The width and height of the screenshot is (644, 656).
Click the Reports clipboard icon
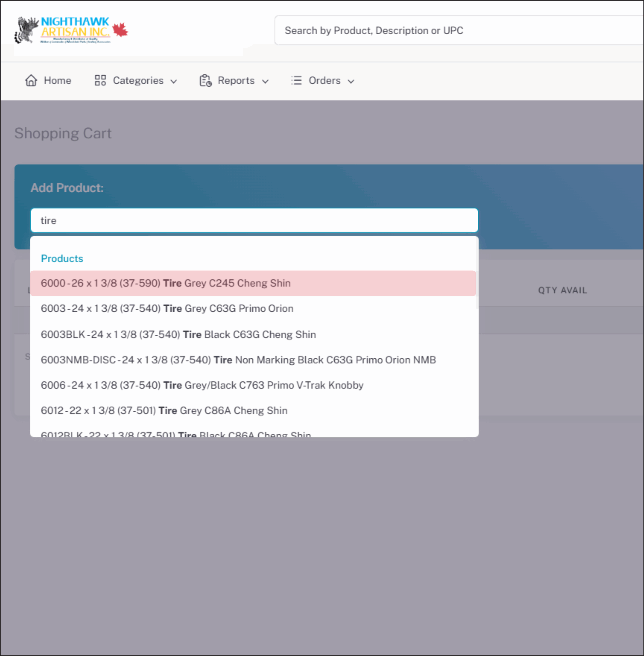pos(205,80)
